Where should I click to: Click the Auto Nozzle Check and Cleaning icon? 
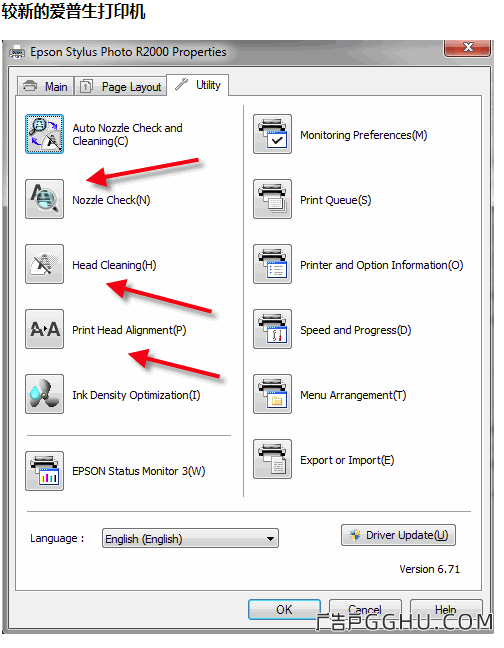pyautogui.click(x=44, y=134)
